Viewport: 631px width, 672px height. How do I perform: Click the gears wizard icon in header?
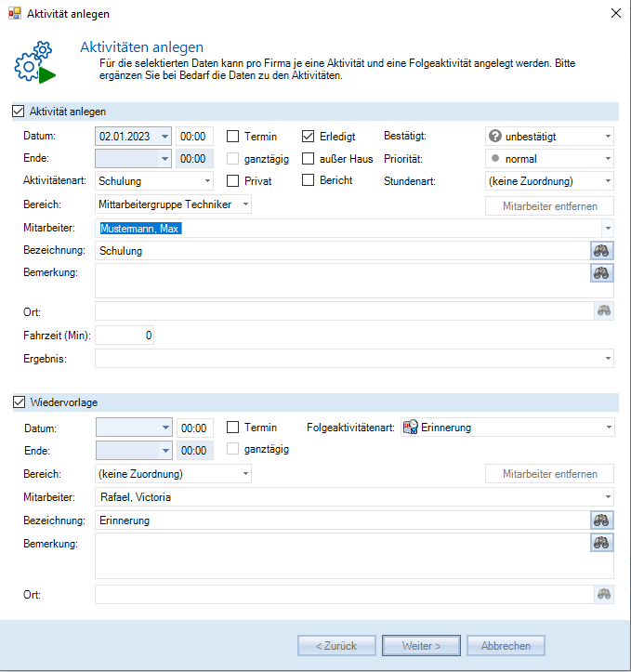[34, 62]
